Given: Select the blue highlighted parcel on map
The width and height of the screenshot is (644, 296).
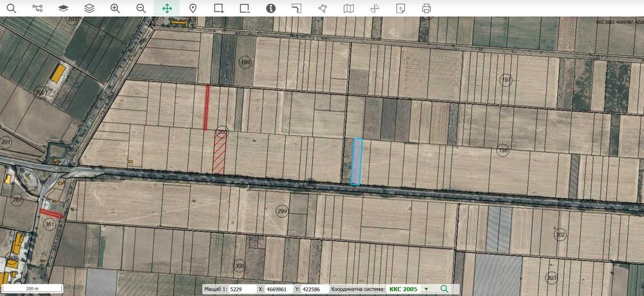Looking at the screenshot, I should [x=357, y=162].
